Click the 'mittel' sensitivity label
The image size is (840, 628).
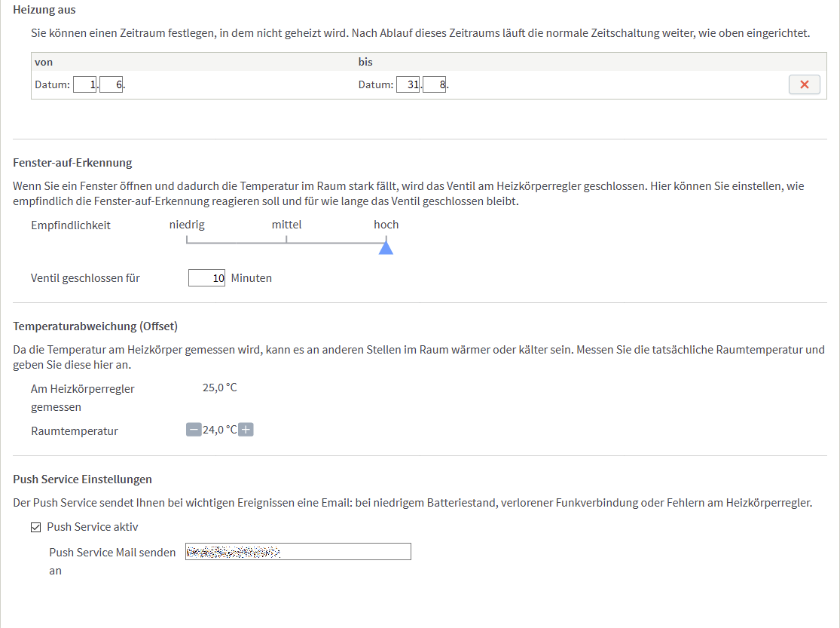click(x=286, y=225)
